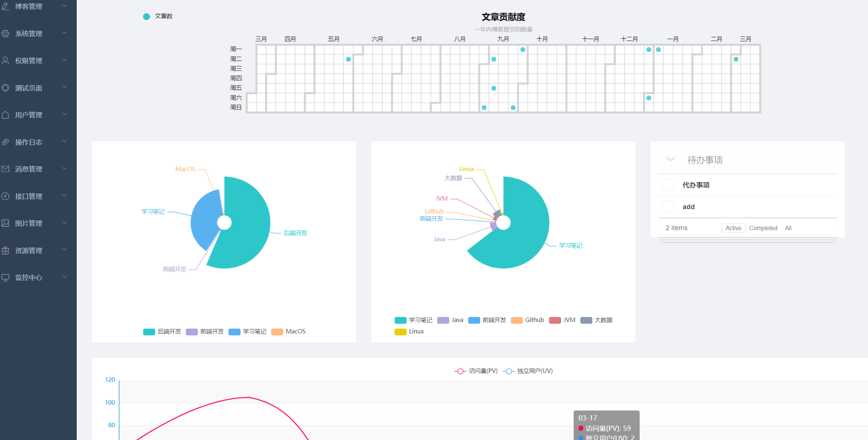Expand the 资源管理 submenu chevron
Viewport: 868px width, 440px height.
tap(65, 250)
